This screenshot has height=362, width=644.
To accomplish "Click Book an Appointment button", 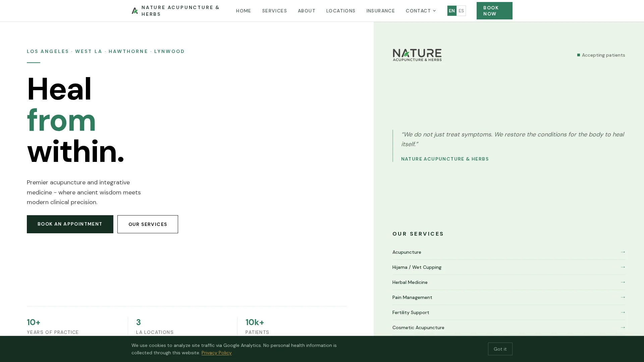I will tap(70, 224).
